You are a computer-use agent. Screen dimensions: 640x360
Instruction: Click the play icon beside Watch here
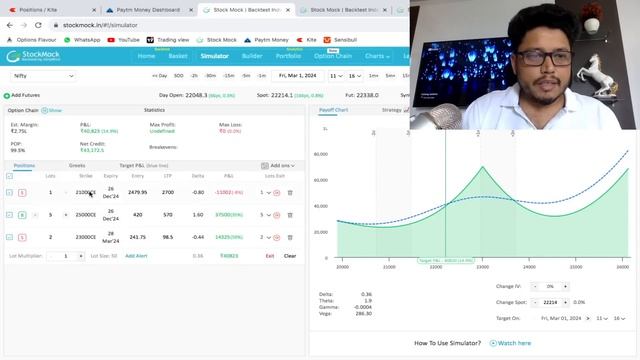(x=493, y=343)
